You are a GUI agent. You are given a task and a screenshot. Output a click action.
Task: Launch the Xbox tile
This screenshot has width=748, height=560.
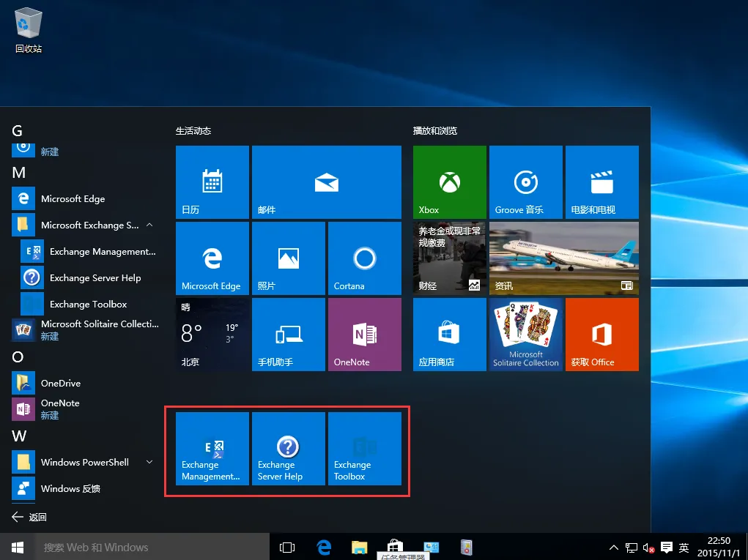click(449, 182)
